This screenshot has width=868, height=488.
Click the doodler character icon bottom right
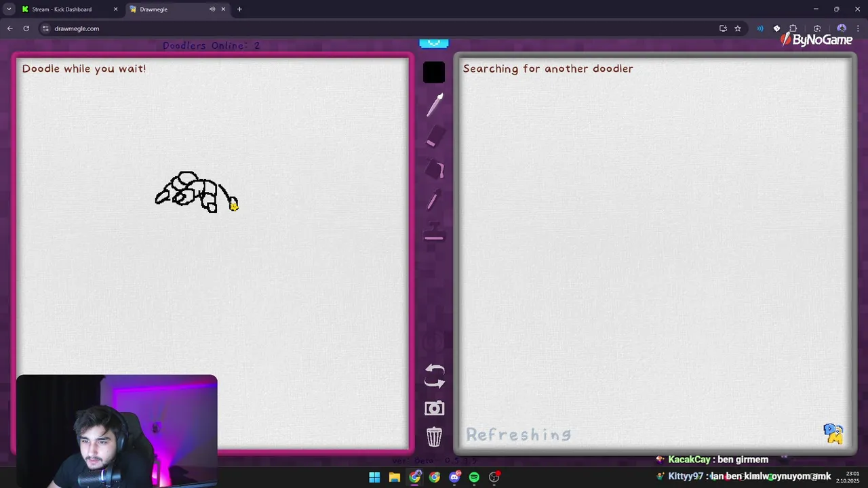(833, 434)
